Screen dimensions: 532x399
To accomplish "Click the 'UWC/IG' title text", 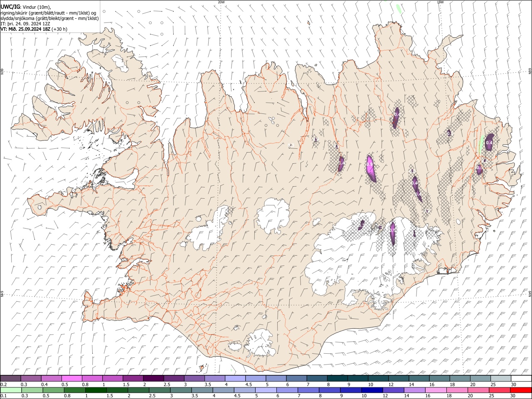I will (10, 7).
